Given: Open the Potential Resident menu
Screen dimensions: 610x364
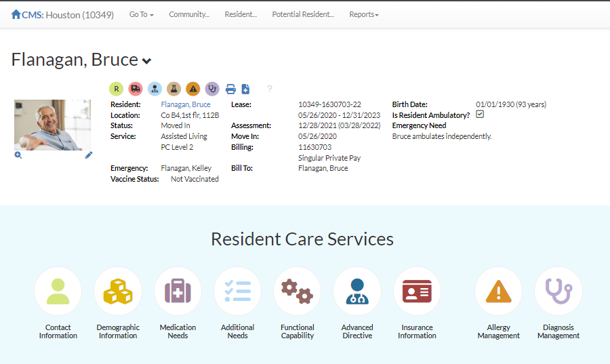Looking at the screenshot, I should (x=303, y=14).
